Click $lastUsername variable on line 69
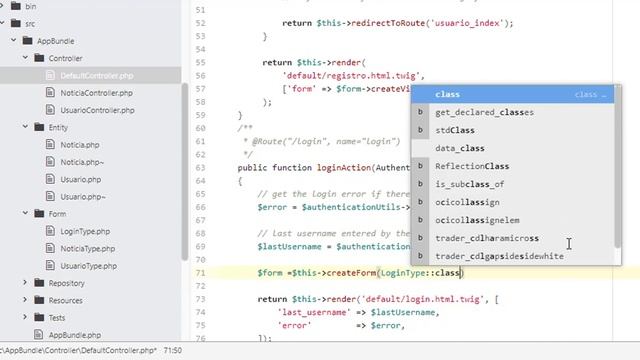Screen dimensions: 640x360 [x=289, y=247]
